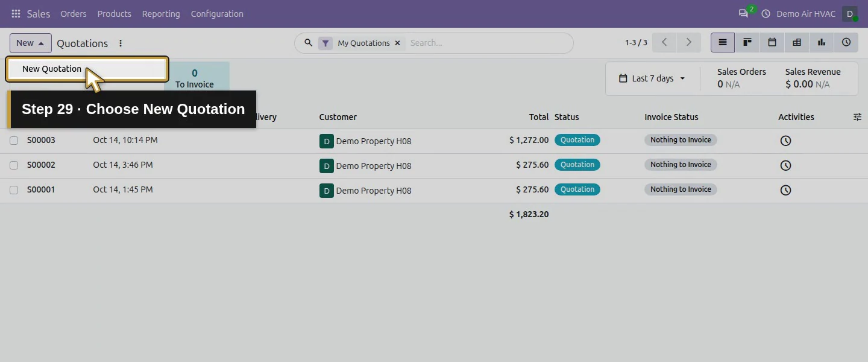Open the apps grid menu
The width and height of the screenshot is (868, 362).
click(x=16, y=14)
